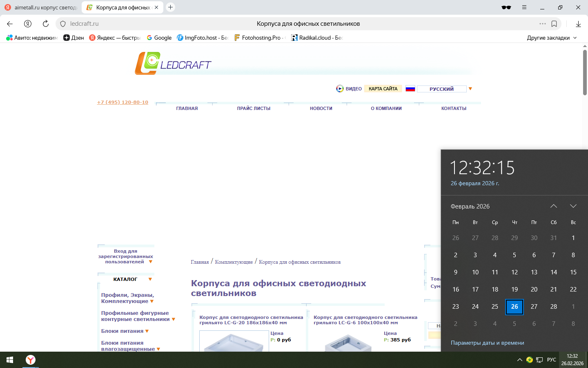
Task: Switch to the aimetall.ru tab
Action: [41, 7]
